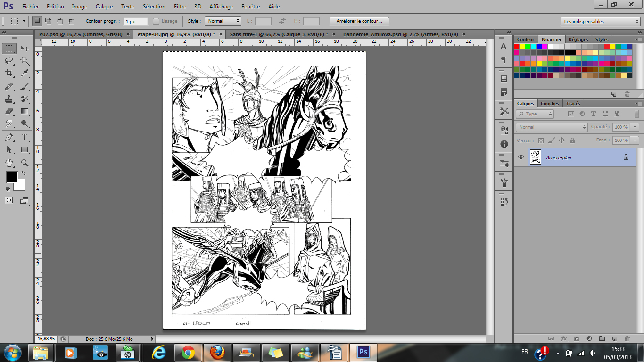The image size is (644, 362).
Task: Open the Calque menu
Action: point(104,7)
